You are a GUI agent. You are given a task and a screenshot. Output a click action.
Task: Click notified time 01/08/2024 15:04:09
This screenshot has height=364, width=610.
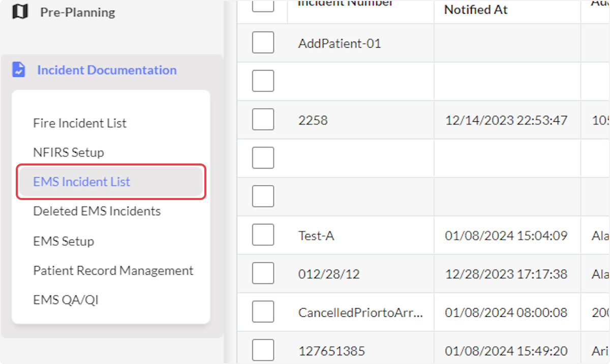point(506,236)
